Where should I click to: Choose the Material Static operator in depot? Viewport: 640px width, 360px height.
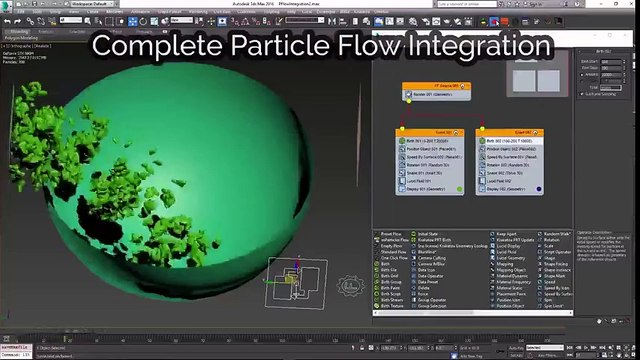click(x=507, y=288)
